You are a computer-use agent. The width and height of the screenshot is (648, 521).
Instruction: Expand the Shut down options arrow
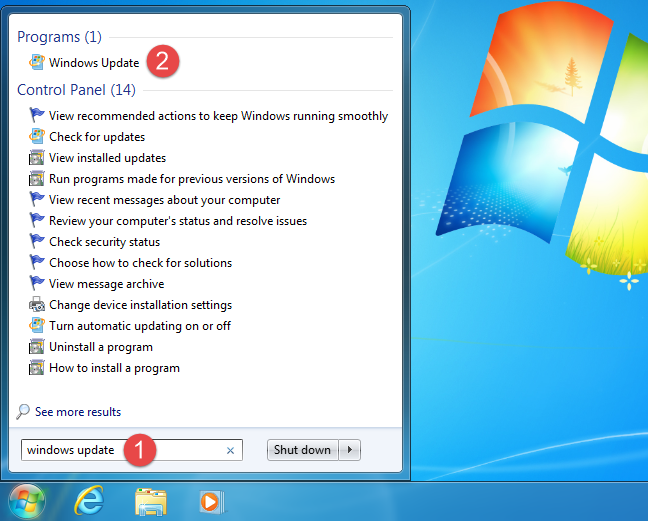tap(350, 450)
